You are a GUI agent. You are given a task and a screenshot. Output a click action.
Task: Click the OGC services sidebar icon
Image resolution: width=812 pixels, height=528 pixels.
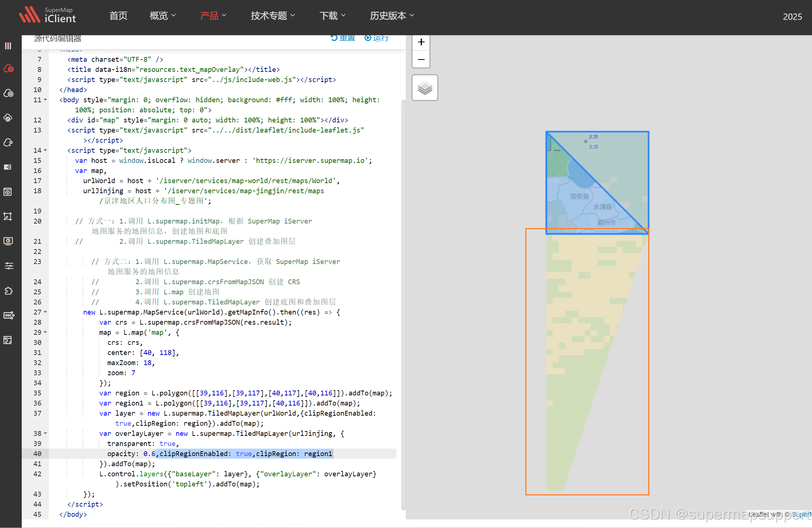pos(9,315)
